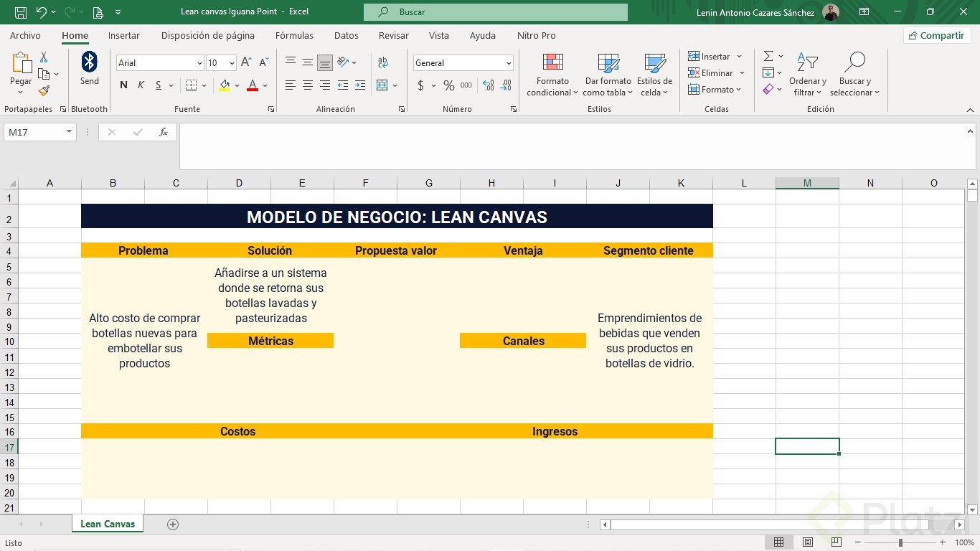Screen dimensions: 980x551
Task: Align text left
Action: 291,85
